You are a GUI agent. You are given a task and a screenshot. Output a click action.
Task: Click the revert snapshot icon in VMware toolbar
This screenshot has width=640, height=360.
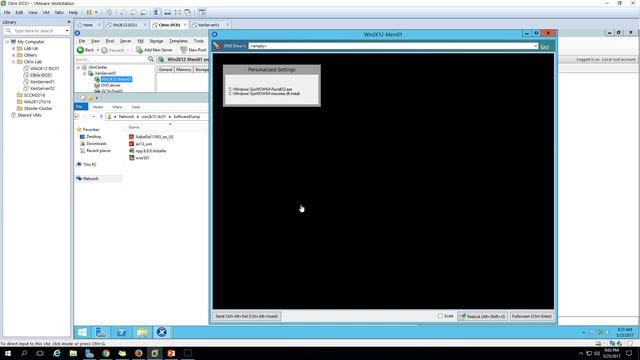(x=133, y=12)
